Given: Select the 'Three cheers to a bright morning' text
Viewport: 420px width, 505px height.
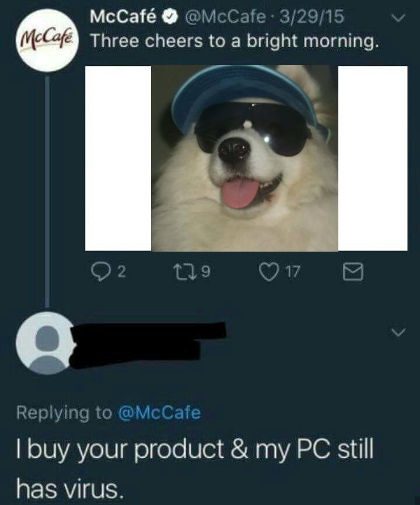Looking at the screenshot, I should coord(234,42).
